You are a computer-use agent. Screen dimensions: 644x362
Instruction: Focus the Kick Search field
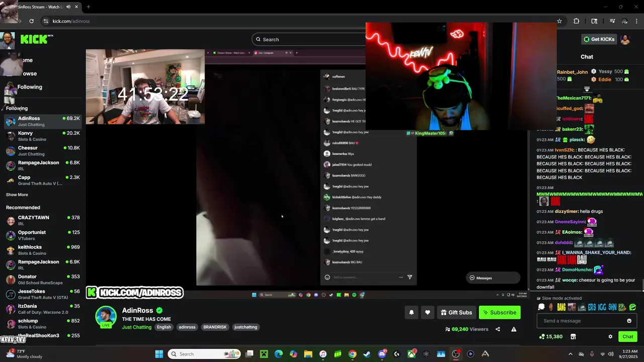[309, 39]
